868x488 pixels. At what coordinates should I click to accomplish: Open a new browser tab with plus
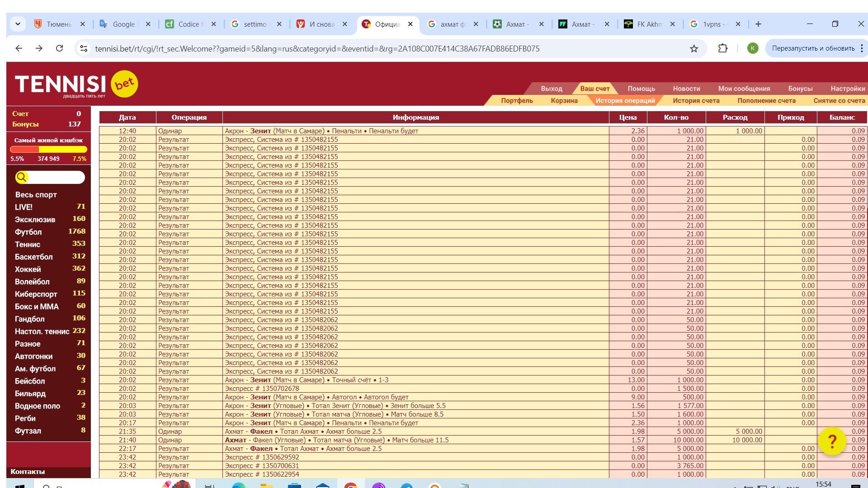(x=758, y=24)
